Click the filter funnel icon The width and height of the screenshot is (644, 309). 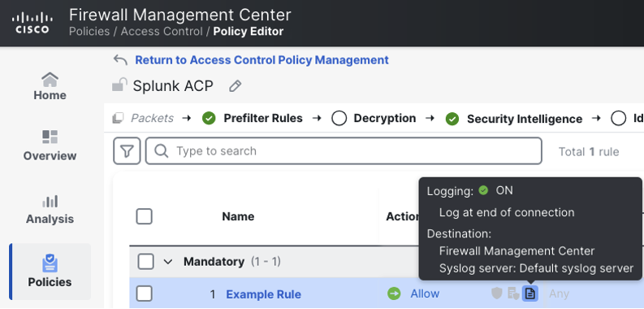[127, 151]
